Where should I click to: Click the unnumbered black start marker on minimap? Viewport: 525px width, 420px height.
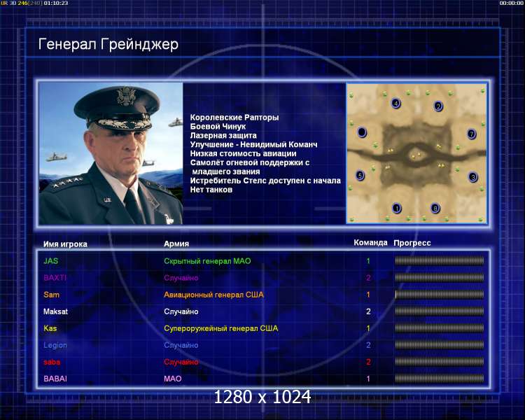[362, 132]
